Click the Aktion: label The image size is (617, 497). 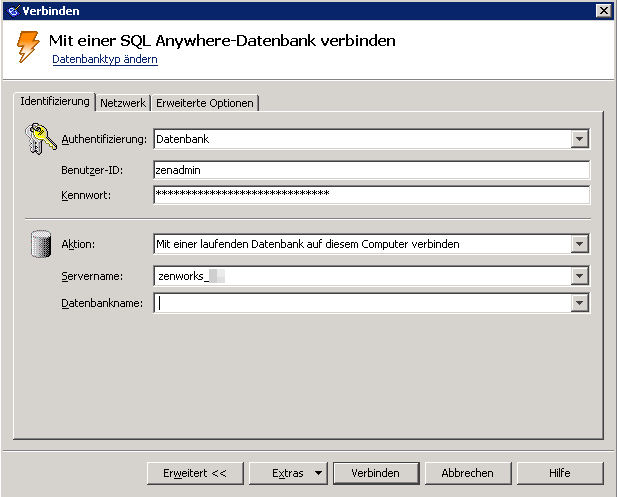(x=78, y=244)
